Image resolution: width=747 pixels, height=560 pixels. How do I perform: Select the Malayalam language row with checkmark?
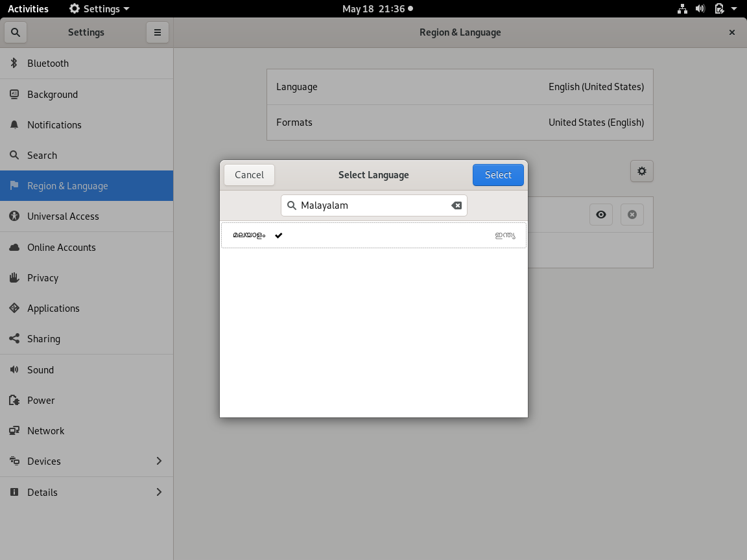[x=373, y=235]
